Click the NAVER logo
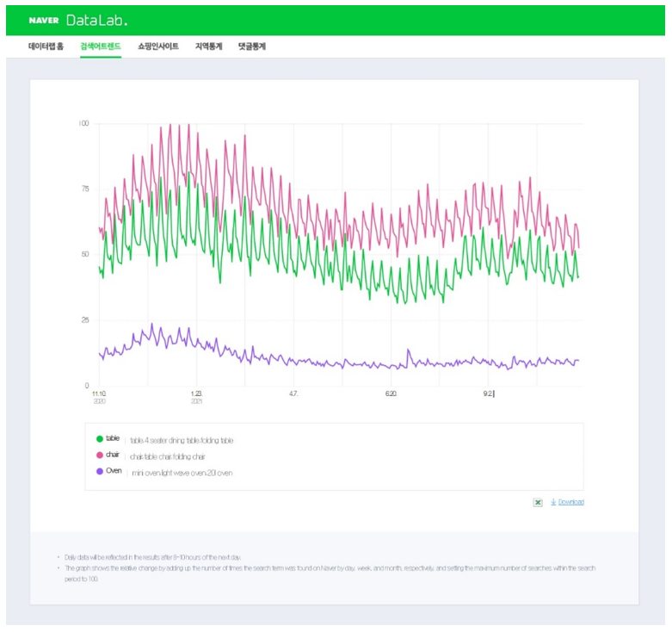 (x=44, y=20)
